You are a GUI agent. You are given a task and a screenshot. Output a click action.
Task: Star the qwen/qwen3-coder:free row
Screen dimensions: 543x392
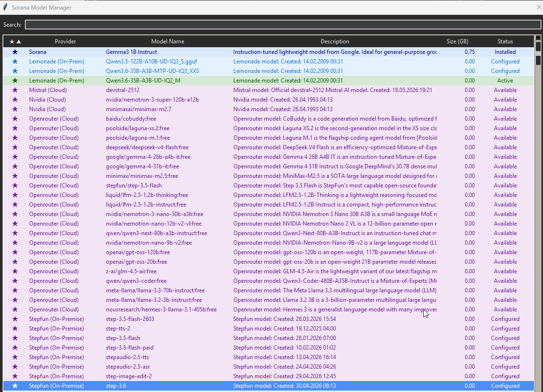15,281
